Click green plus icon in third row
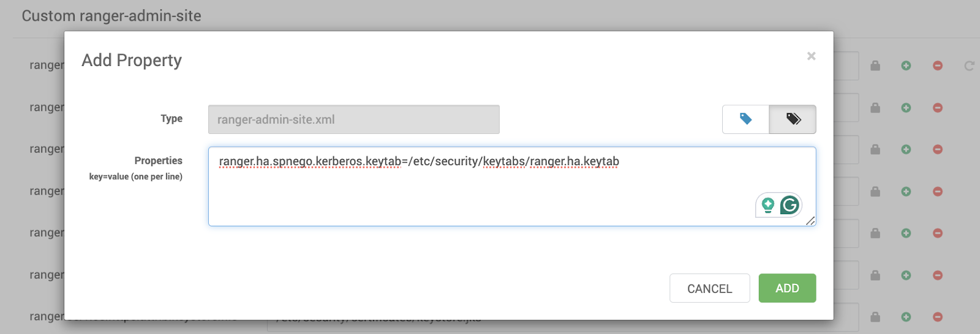The width and height of the screenshot is (980, 334). pyautogui.click(x=906, y=149)
